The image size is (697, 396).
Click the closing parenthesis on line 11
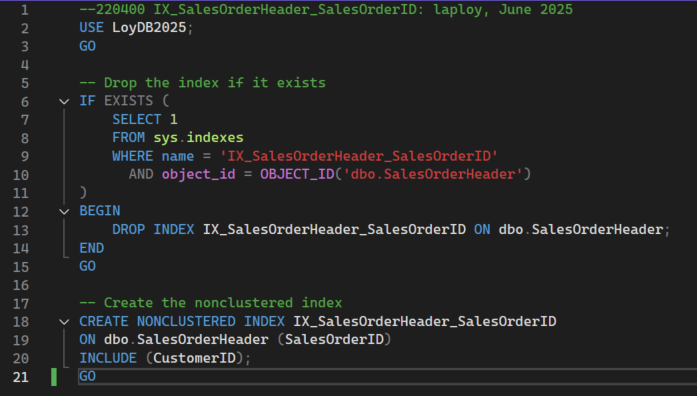tap(83, 192)
